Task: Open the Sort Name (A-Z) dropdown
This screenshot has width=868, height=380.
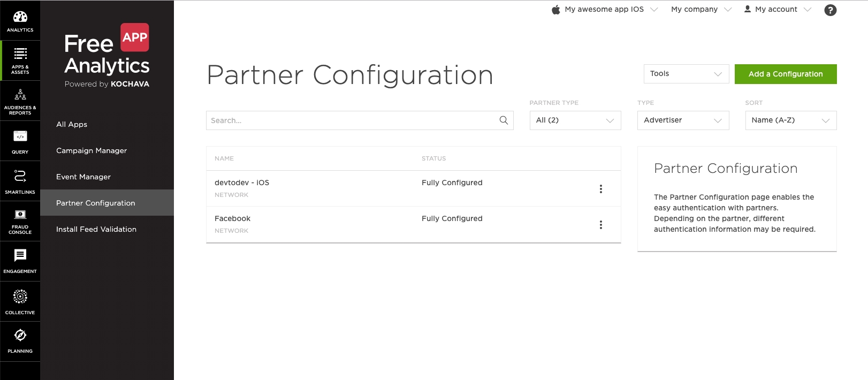Action: (x=791, y=120)
